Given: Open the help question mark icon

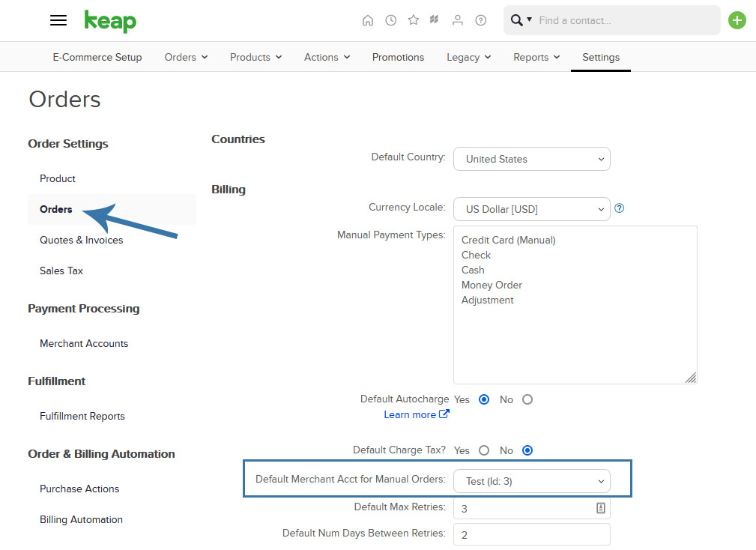Looking at the screenshot, I should click(481, 20).
